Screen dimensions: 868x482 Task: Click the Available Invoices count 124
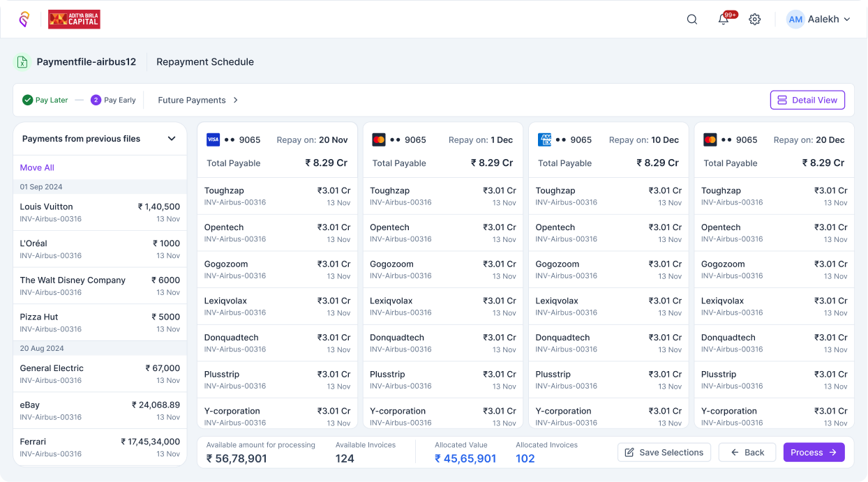tap(345, 459)
